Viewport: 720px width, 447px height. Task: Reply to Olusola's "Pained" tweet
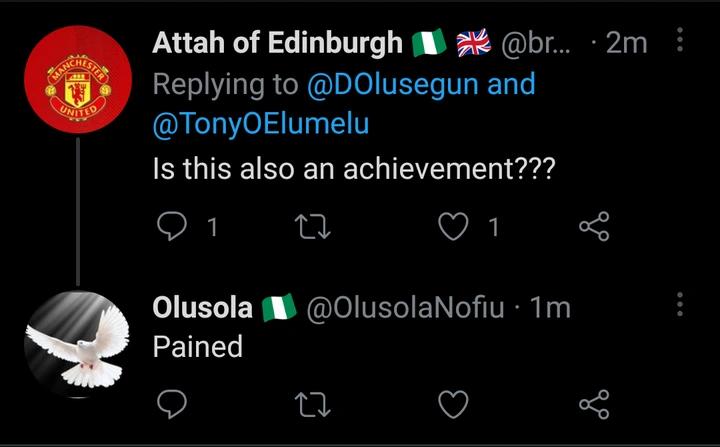[x=172, y=404]
